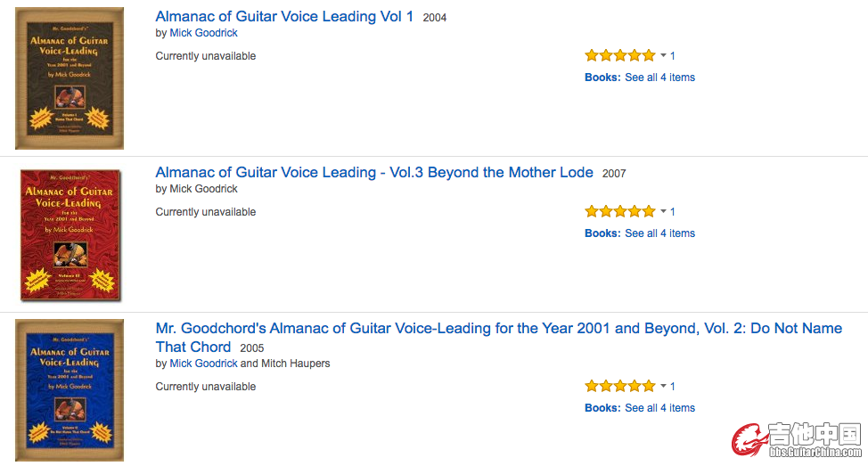Expand rating dropdown arrow for Vol. 2 book
Image resolution: width=868 pixels, height=466 pixels.
coord(663,387)
